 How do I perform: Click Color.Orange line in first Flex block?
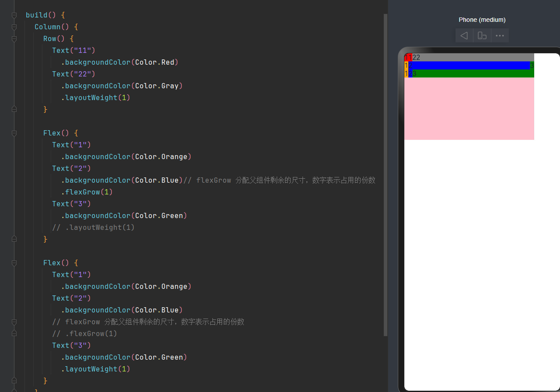pos(126,157)
